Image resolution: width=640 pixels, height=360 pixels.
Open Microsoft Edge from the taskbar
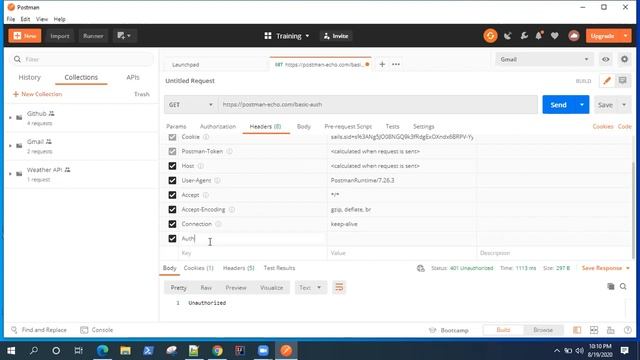(x=102, y=351)
